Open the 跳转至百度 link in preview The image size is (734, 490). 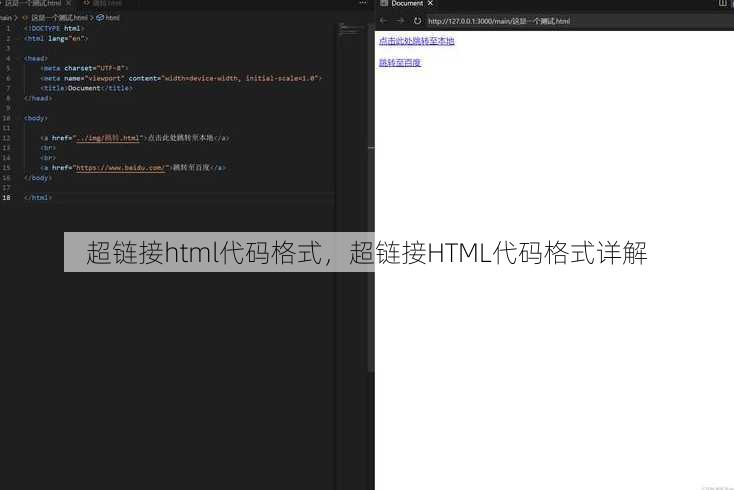400,63
